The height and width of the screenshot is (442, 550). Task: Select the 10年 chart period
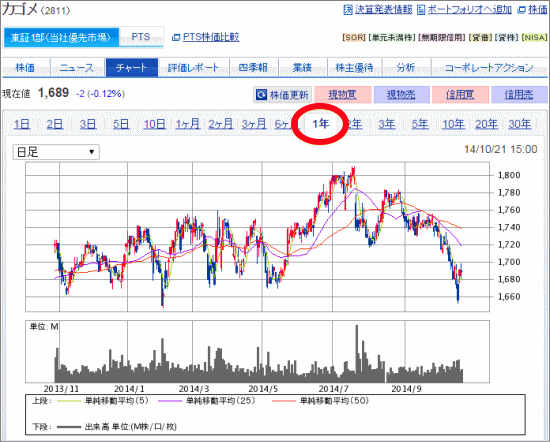454,124
